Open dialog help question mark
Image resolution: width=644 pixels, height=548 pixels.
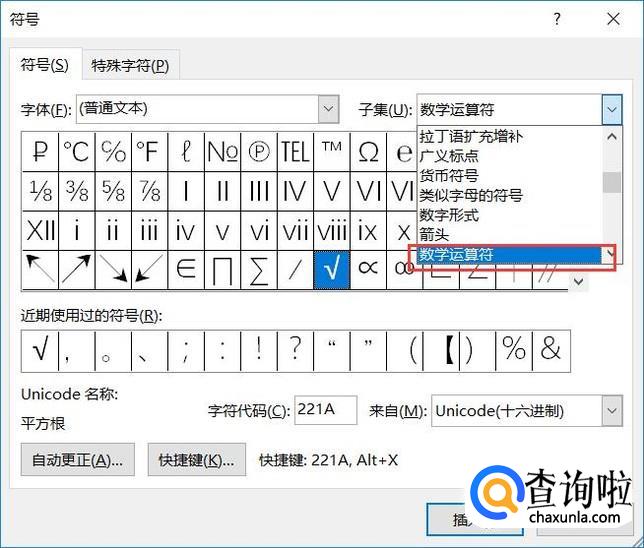coord(557,19)
